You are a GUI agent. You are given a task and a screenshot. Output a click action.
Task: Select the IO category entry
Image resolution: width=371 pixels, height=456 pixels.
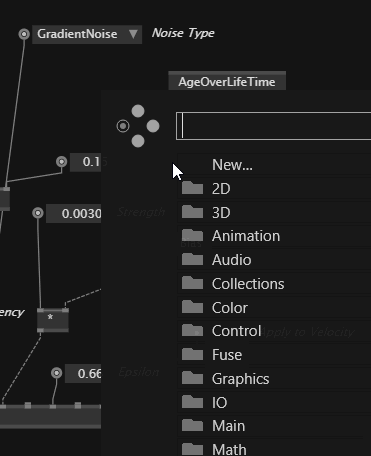click(274, 402)
